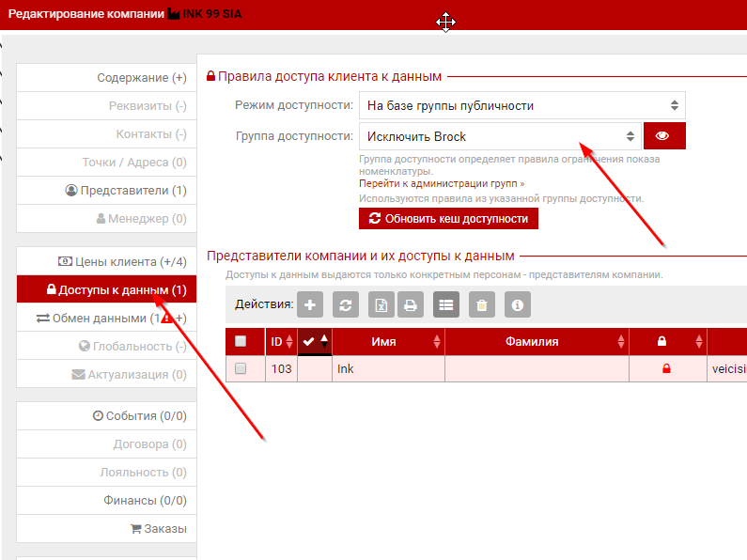Click the print icon in the actions toolbar
This screenshot has width=747, height=560.
pos(409,304)
